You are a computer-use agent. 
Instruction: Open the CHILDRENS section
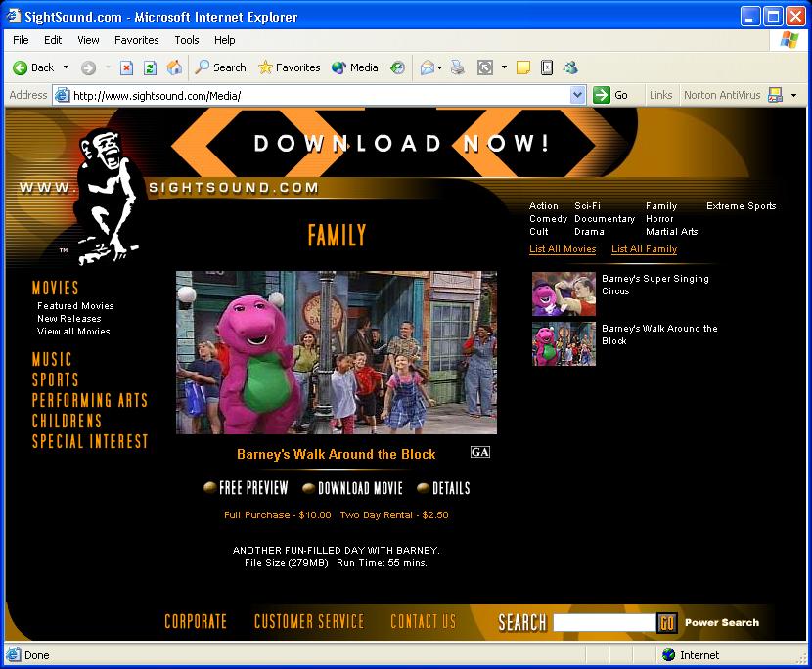point(67,421)
